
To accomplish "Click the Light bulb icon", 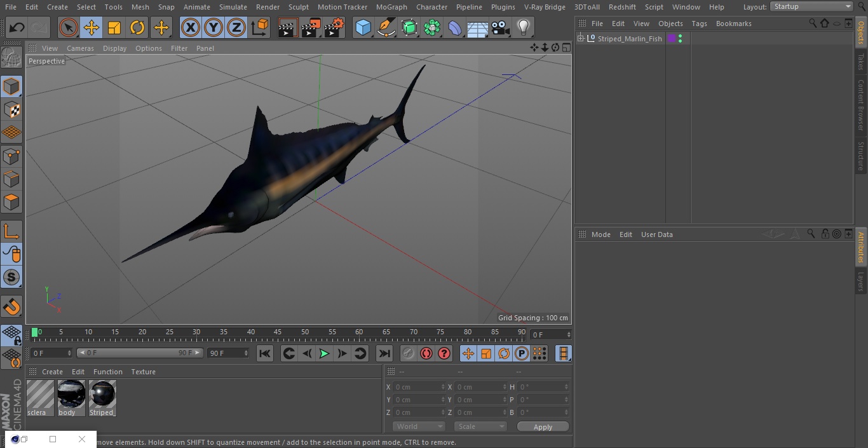I will 523,27.
